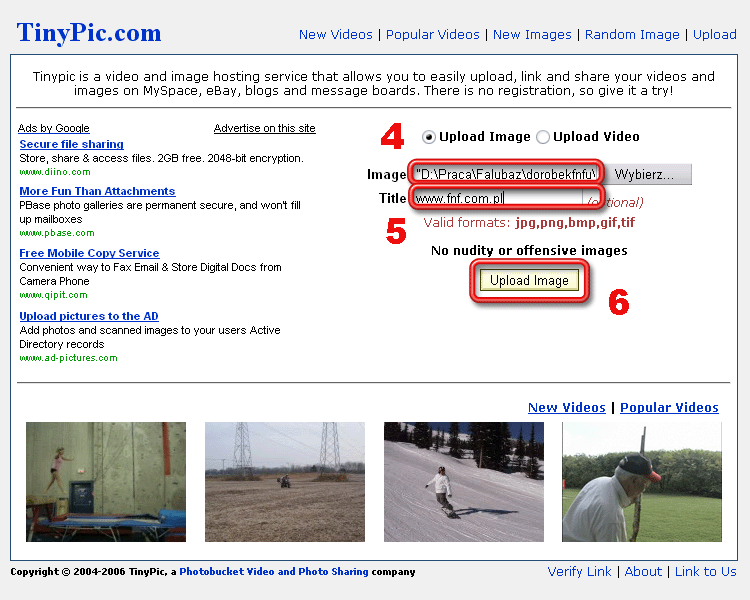Click the 'Store, share & access files' ad description

tap(161, 158)
